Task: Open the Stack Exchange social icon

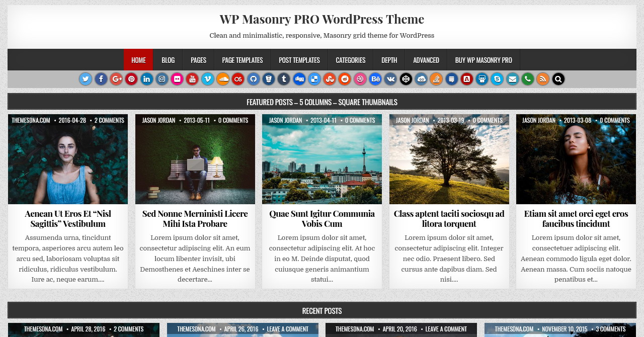Action: pos(452,79)
